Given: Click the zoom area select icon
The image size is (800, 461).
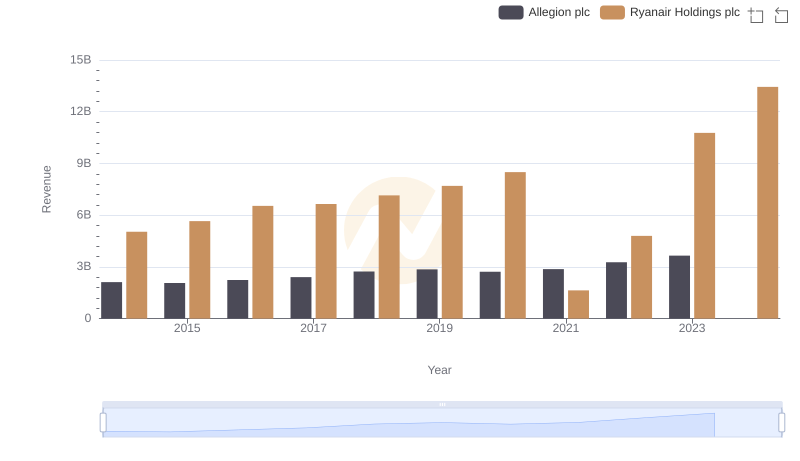Looking at the screenshot, I should (756, 15).
